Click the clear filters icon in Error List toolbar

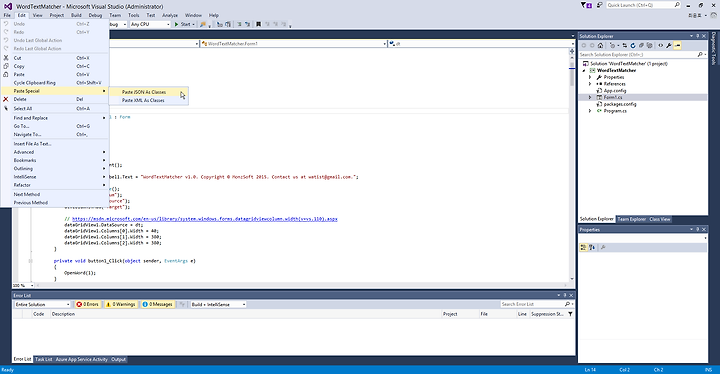(x=182, y=304)
